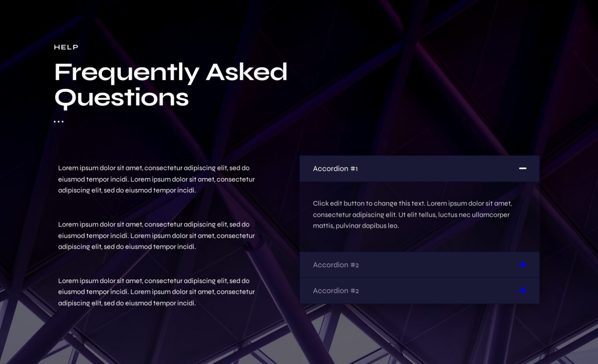Click the first Accordion #2 title text

pyautogui.click(x=336, y=265)
